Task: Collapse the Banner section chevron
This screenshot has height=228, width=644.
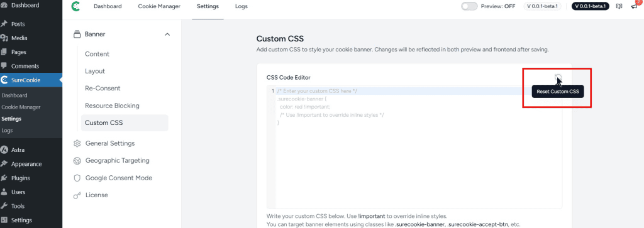Action: tap(167, 35)
